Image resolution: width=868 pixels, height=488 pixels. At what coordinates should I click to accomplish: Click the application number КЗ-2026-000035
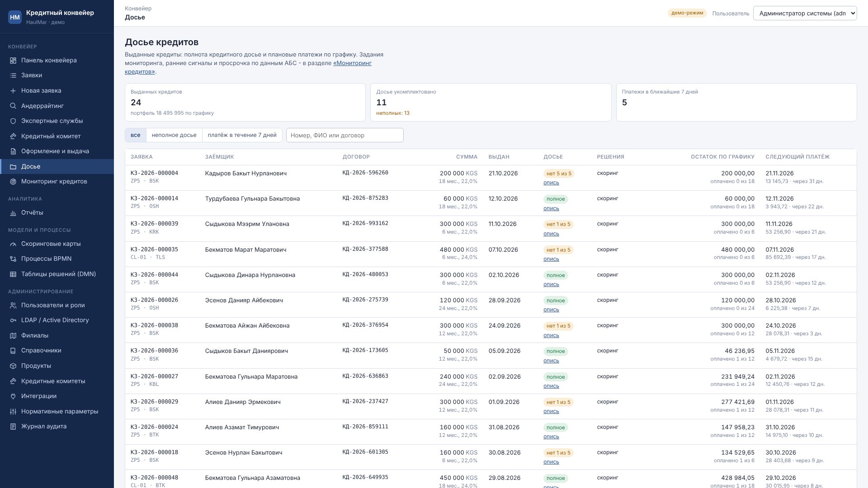pyautogui.click(x=154, y=249)
